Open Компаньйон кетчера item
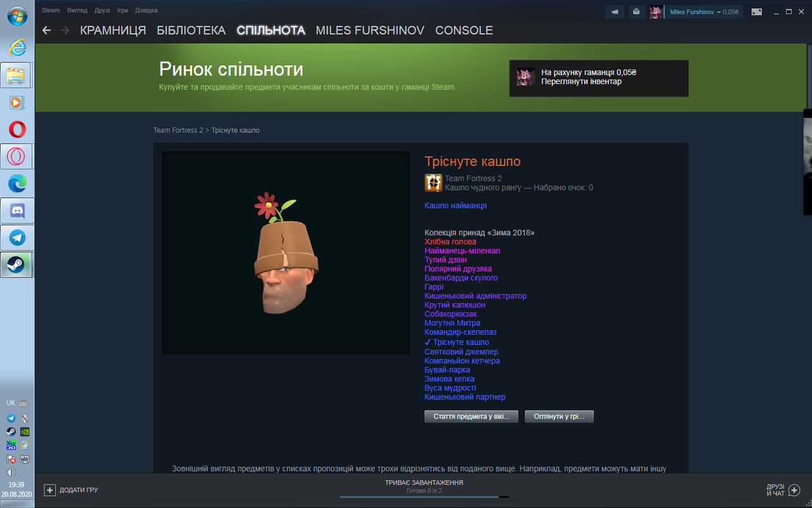Image resolution: width=812 pixels, height=508 pixels. pos(462,361)
